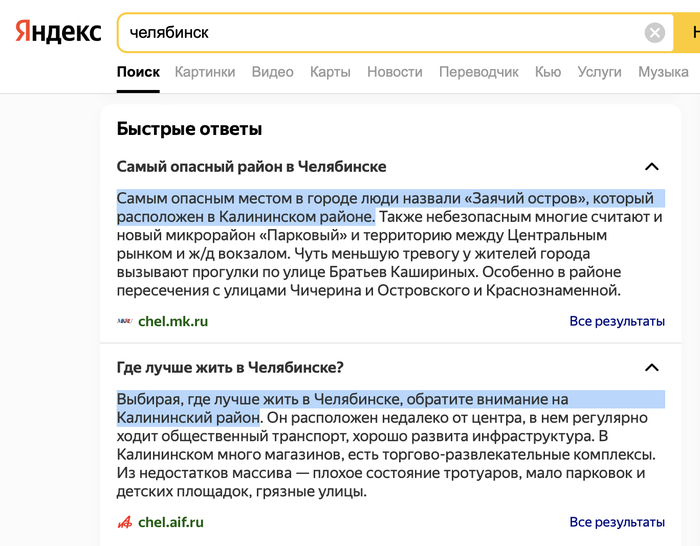The image size is (700, 546).
Task: Select the Новости tab
Action: pos(394,72)
